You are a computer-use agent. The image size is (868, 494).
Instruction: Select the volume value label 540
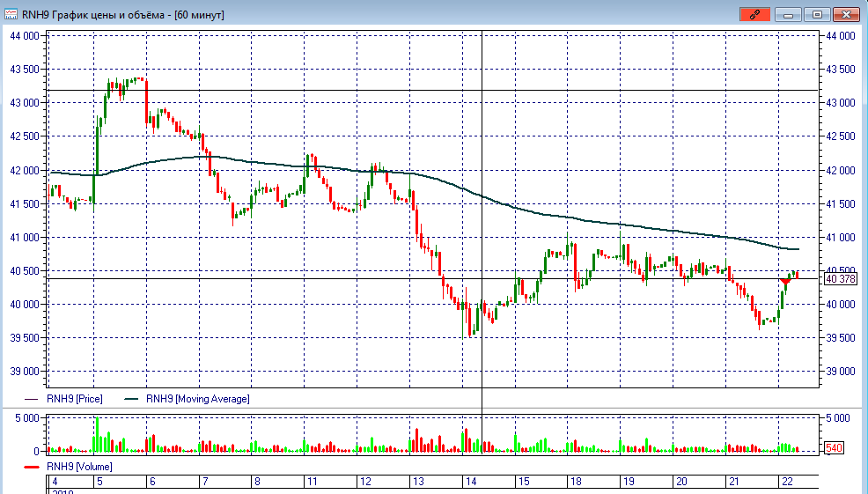click(833, 449)
